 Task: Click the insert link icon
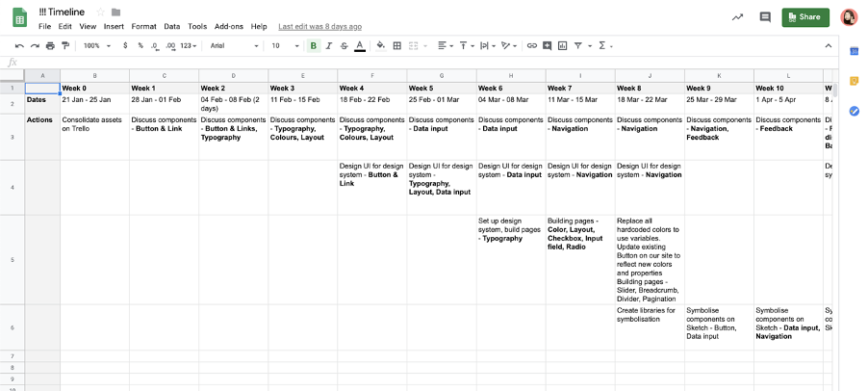pyautogui.click(x=531, y=45)
